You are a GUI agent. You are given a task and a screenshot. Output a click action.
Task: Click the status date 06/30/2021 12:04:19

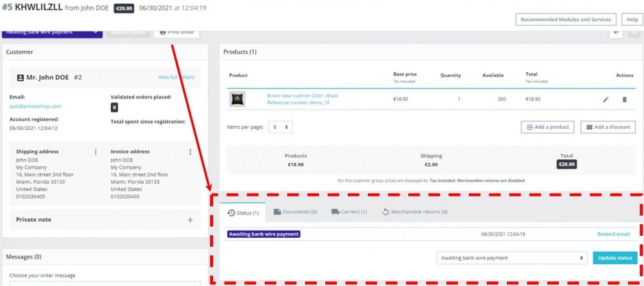[503, 234]
